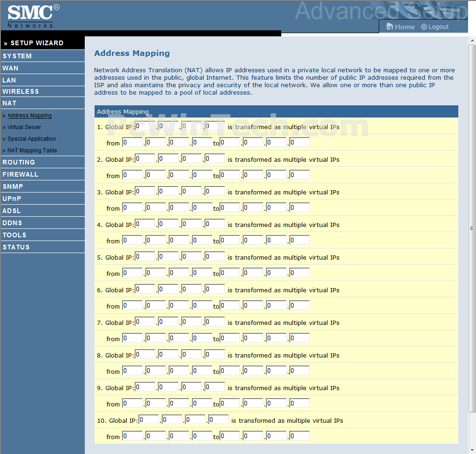
Task: Open the WAN menu
Action: click(x=42, y=68)
